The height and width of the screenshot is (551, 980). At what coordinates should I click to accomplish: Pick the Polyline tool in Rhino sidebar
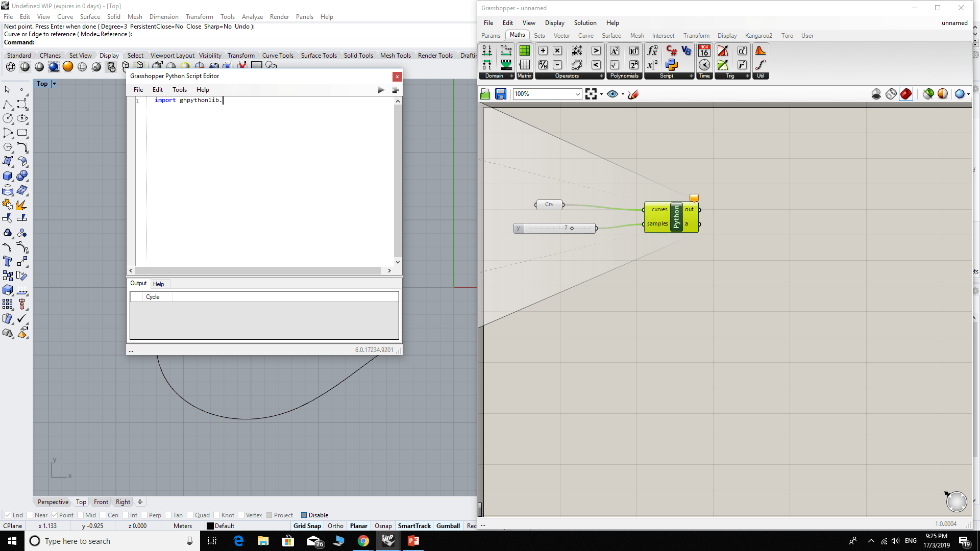point(8,105)
